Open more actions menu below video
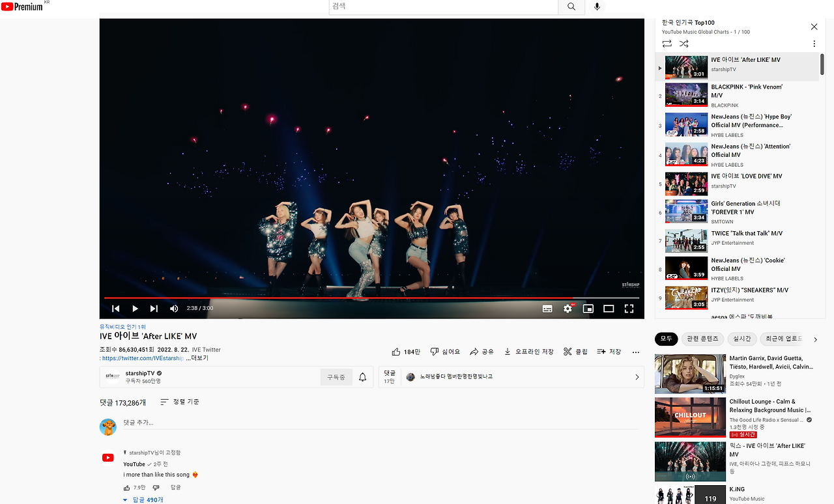Screen dimensions: 834x504 coord(636,352)
